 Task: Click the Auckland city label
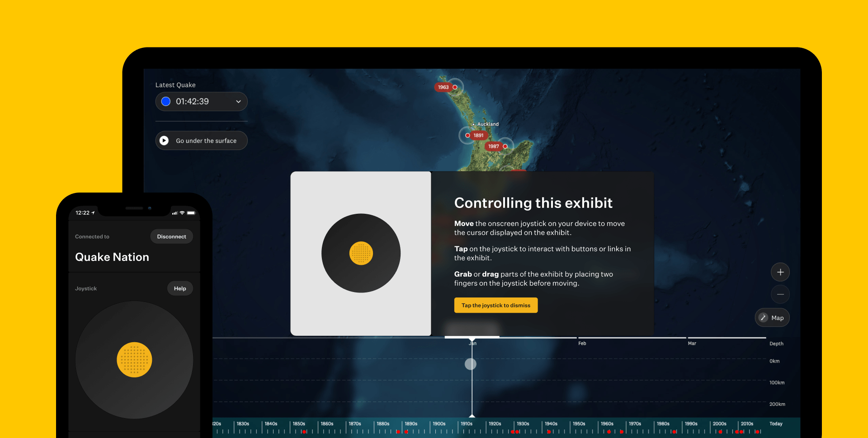(x=488, y=124)
